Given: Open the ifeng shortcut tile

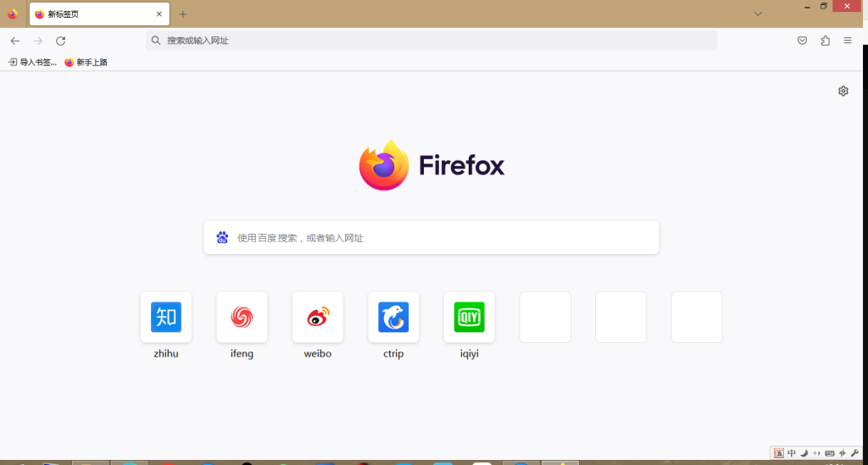Looking at the screenshot, I should [242, 317].
